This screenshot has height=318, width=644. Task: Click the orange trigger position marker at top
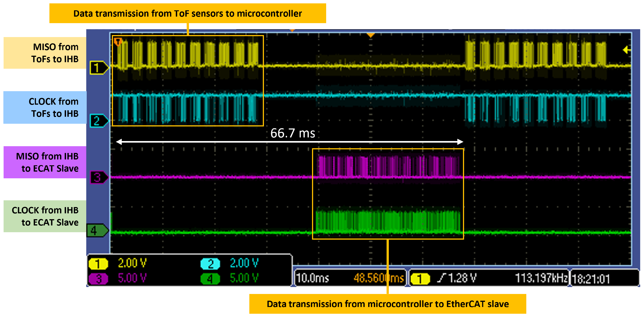coord(370,35)
